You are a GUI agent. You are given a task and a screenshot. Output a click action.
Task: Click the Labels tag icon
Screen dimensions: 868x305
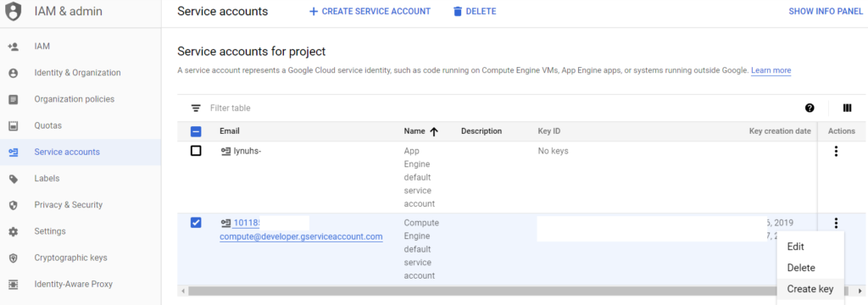click(x=14, y=179)
